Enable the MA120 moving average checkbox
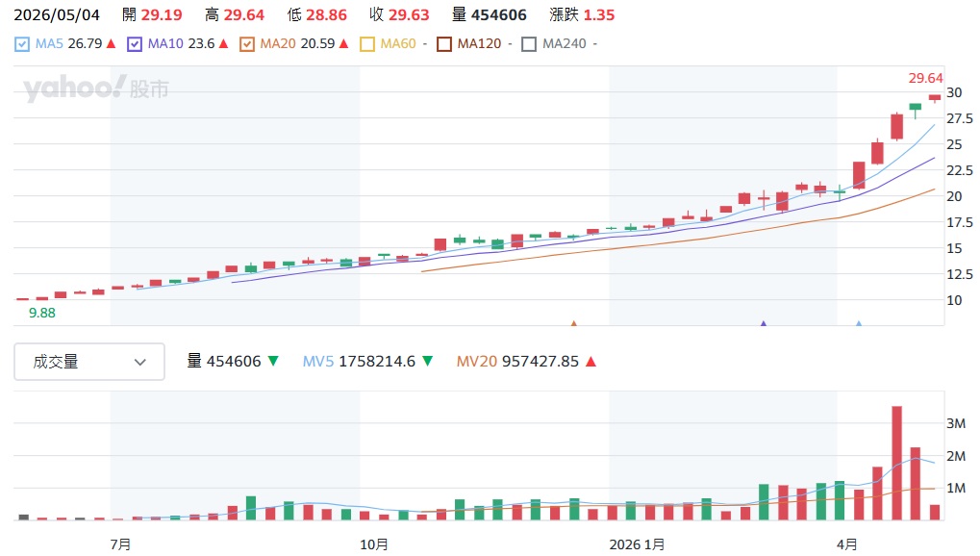This screenshot has height=556, width=980. point(444,44)
